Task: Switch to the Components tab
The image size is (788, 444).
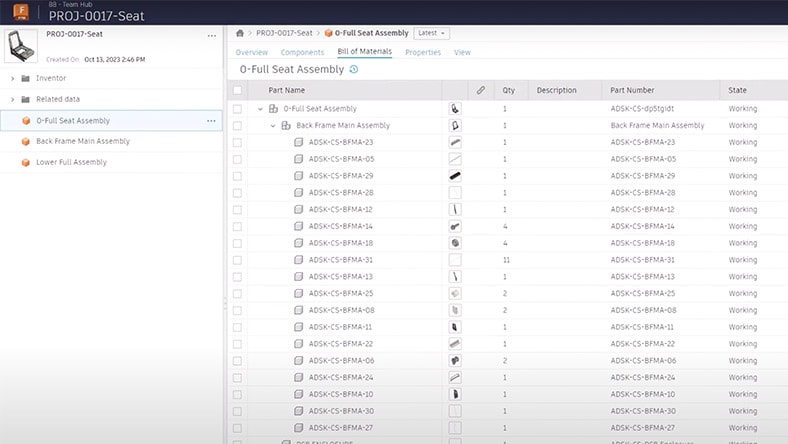Action: coord(302,52)
